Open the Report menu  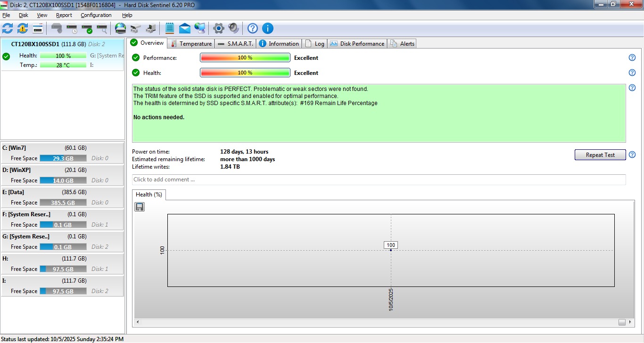[64, 15]
